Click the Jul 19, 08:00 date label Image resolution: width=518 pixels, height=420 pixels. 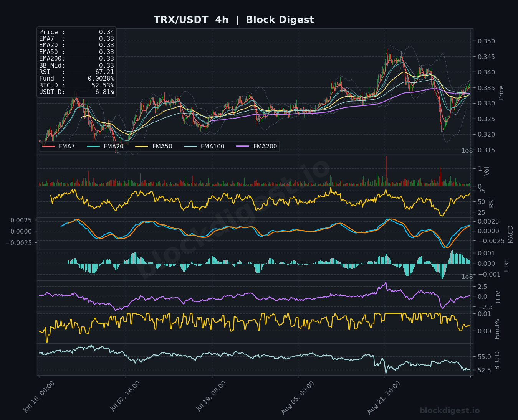click(212, 397)
